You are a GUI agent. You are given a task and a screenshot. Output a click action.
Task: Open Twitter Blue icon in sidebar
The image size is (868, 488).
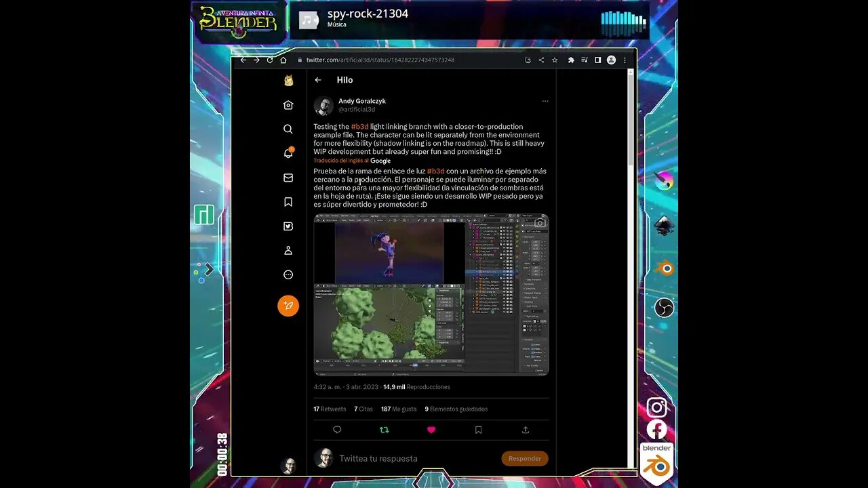pos(288,226)
